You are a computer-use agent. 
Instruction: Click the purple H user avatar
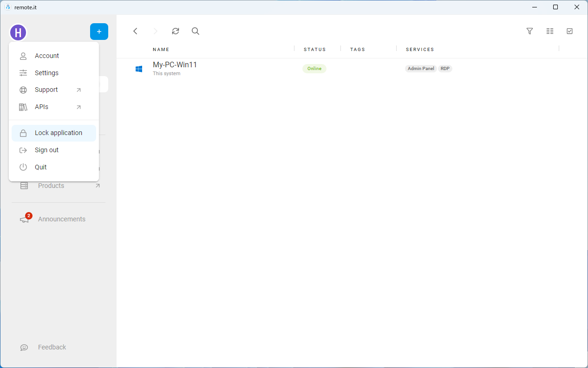tap(18, 32)
